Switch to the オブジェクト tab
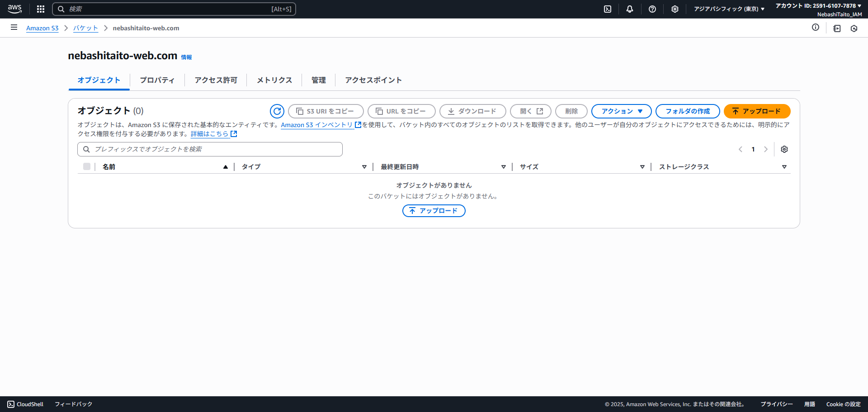868x412 pixels. [x=99, y=80]
